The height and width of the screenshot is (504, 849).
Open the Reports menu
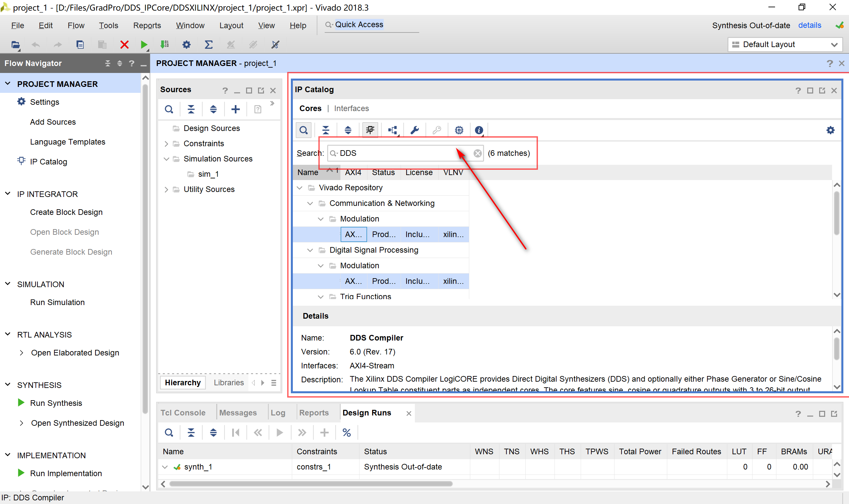click(147, 26)
